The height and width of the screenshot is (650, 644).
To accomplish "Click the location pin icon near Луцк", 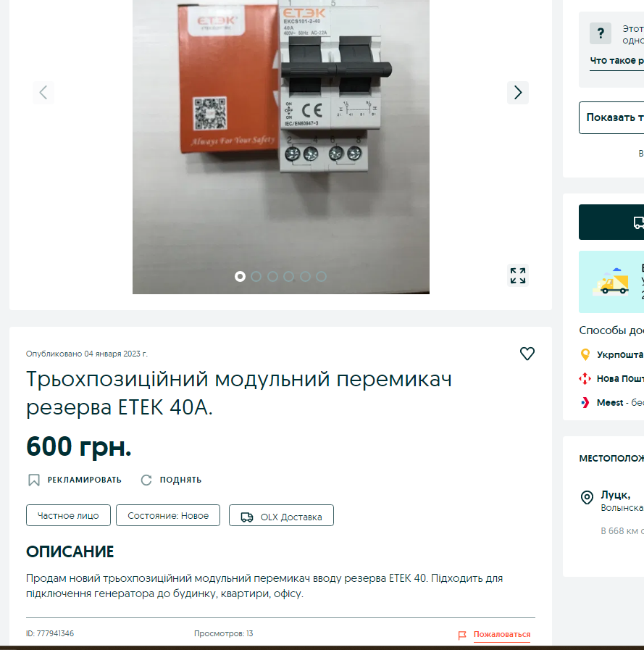I will tap(587, 497).
